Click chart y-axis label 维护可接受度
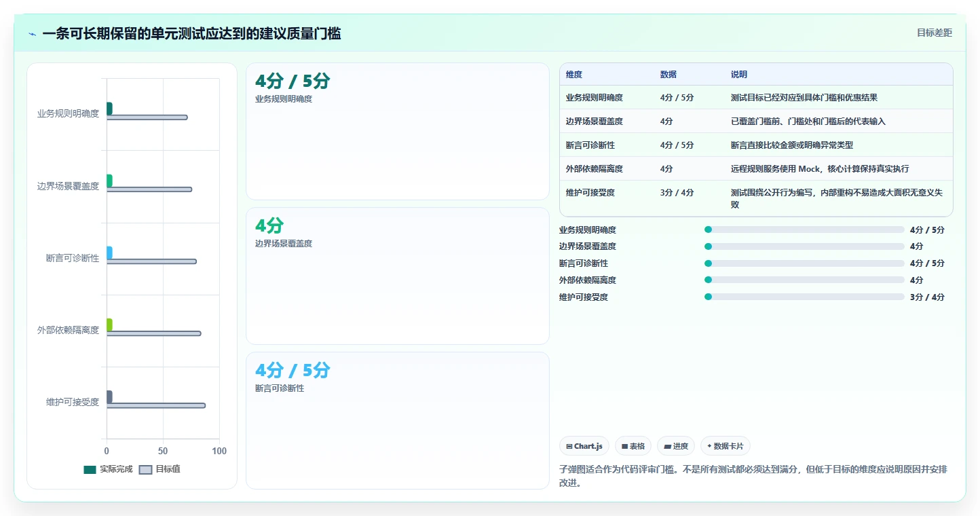Screen dimensions: 980x516 click(73, 402)
